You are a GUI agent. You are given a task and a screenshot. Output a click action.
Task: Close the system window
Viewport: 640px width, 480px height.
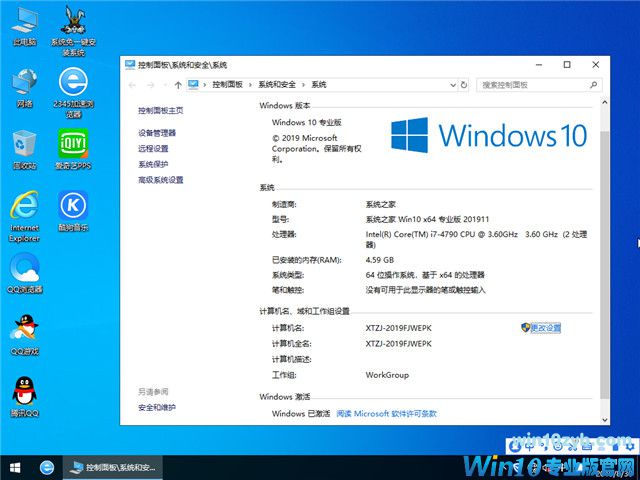point(596,64)
